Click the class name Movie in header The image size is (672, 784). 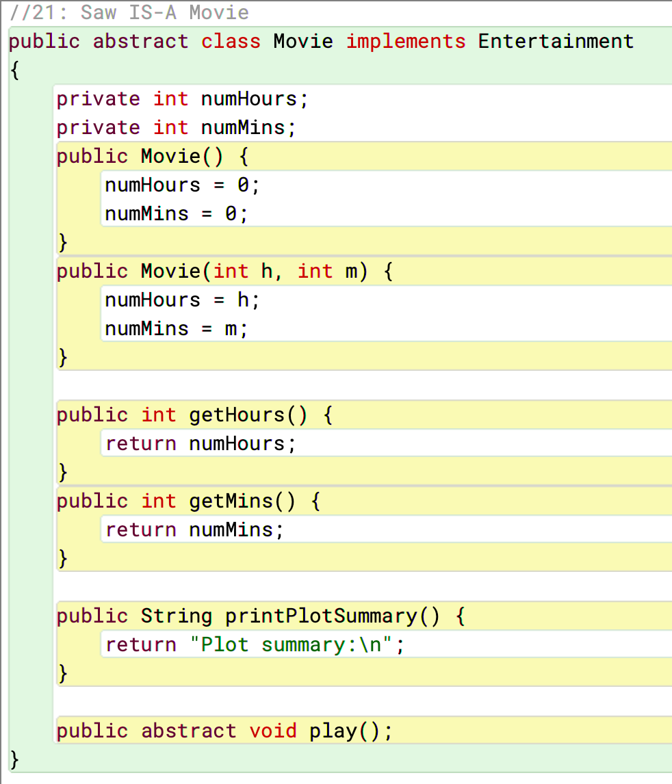coord(303,41)
